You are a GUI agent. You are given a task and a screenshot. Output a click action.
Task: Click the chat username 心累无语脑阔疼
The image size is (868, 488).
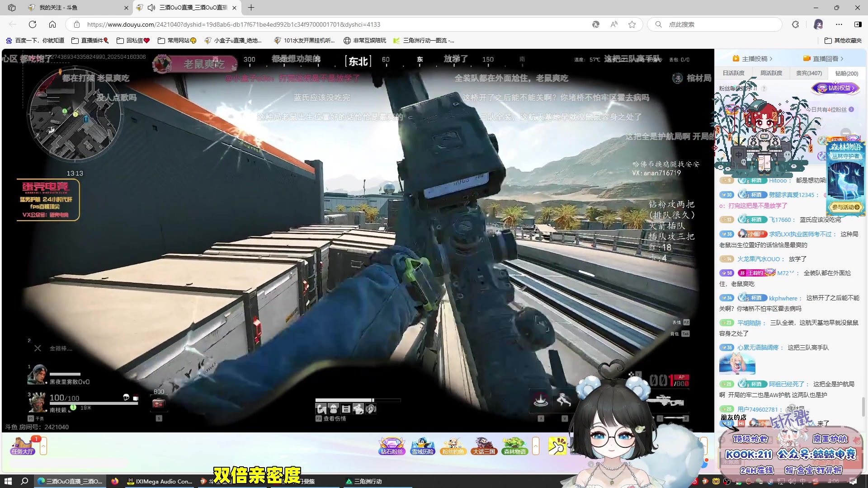coord(758,348)
